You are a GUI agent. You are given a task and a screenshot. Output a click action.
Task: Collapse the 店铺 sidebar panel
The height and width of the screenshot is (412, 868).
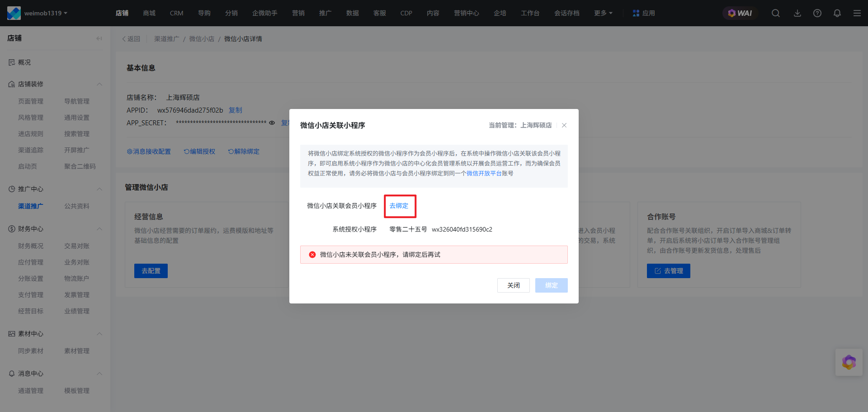coord(99,38)
